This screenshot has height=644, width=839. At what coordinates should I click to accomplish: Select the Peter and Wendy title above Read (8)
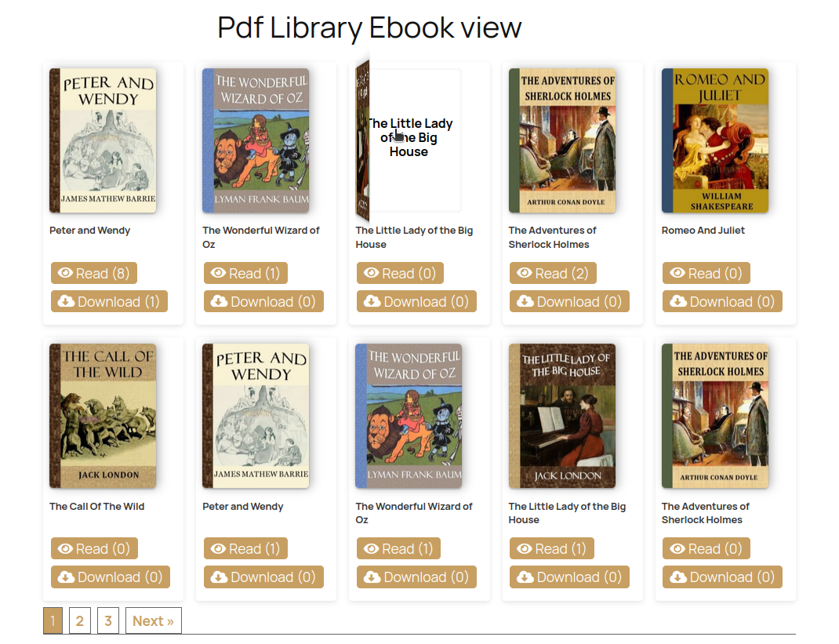pos(90,230)
